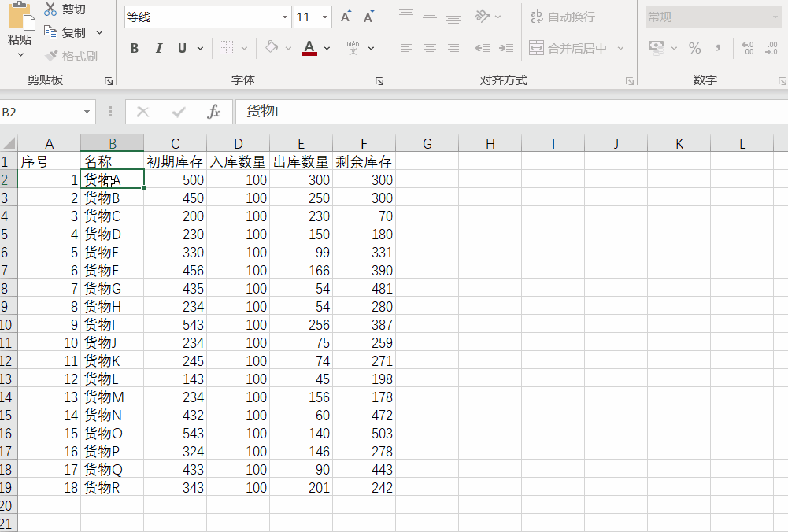The height and width of the screenshot is (532, 788).
Task: Click the Copy (复制) icon
Action: tap(50, 32)
